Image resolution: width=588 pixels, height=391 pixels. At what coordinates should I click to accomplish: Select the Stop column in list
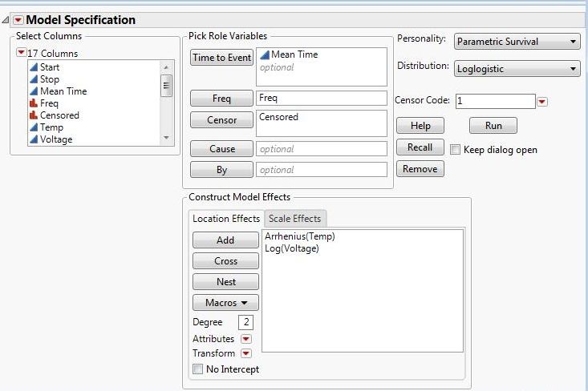50,79
